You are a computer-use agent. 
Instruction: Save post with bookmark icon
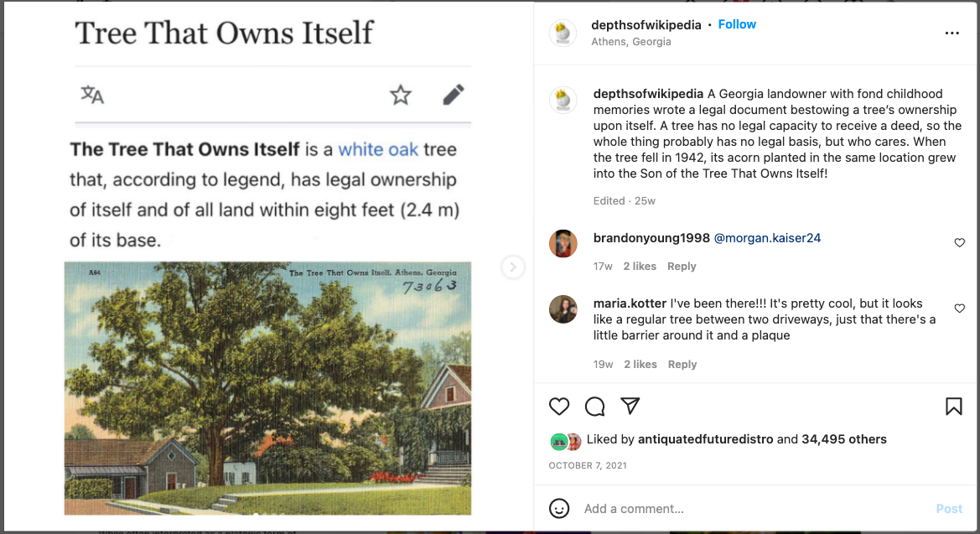954,407
